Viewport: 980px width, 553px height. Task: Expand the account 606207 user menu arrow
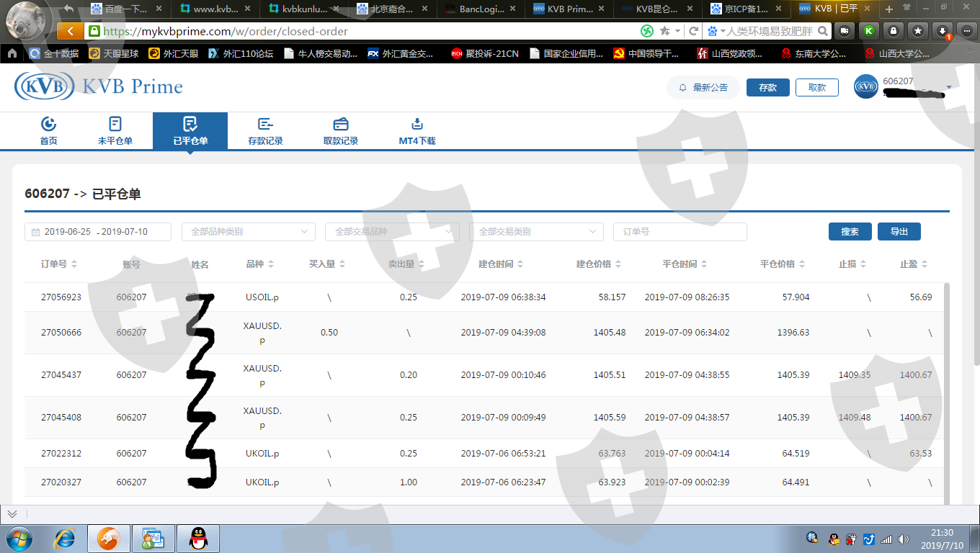click(949, 88)
